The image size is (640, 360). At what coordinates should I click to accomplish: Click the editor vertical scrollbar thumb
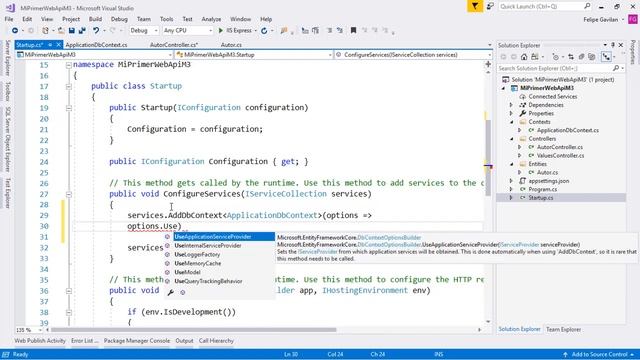pyautogui.click(x=488, y=157)
